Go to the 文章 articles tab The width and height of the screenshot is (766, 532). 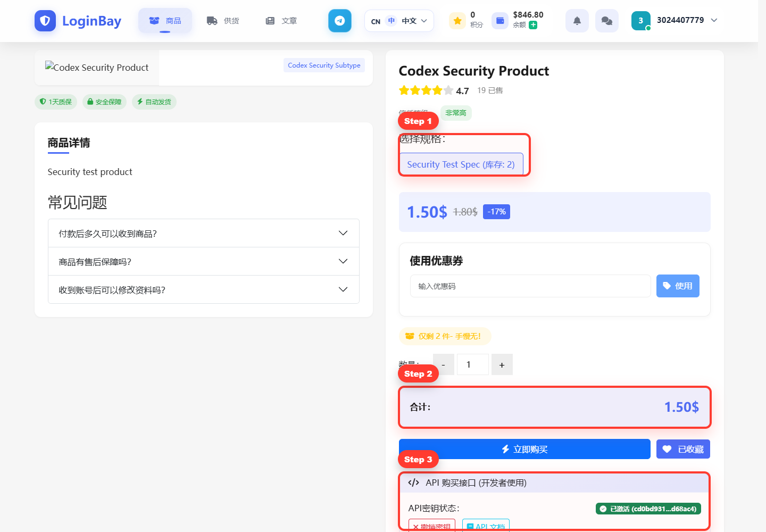point(281,21)
